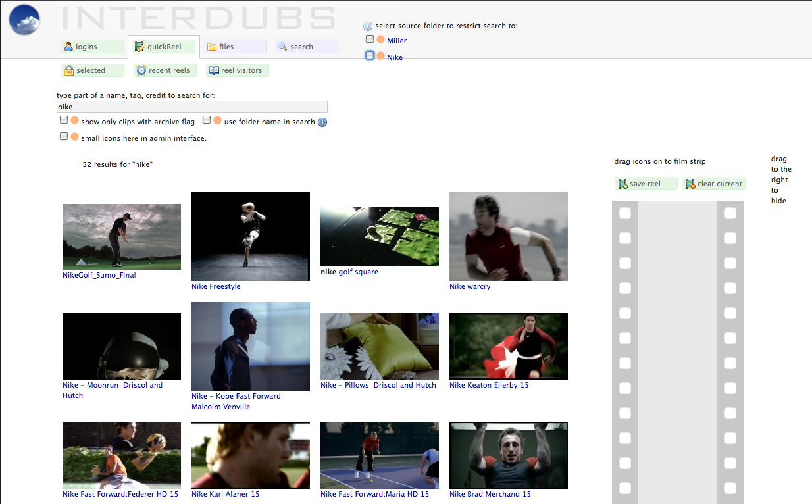The height and width of the screenshot is (504, 812).
Task: Click 'type part of a name, tag, credit' label
Action: coord(136,95)
